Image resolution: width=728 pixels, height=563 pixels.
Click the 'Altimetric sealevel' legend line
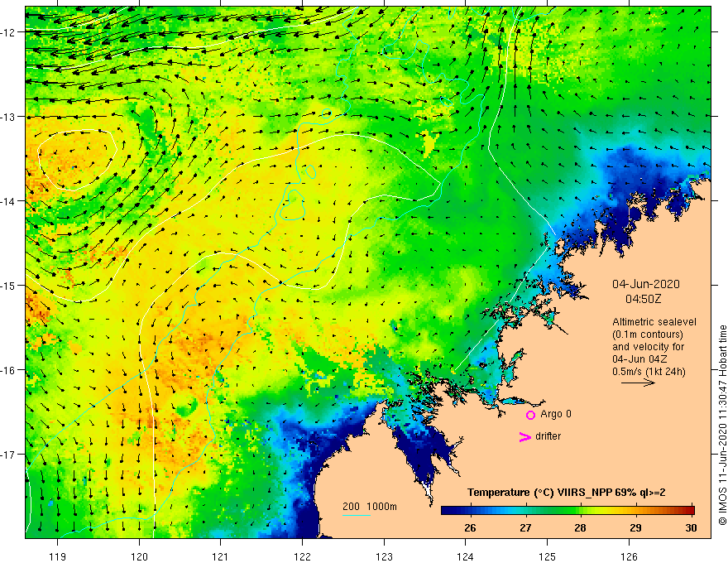pyautogui.click(x=654, y=322)
